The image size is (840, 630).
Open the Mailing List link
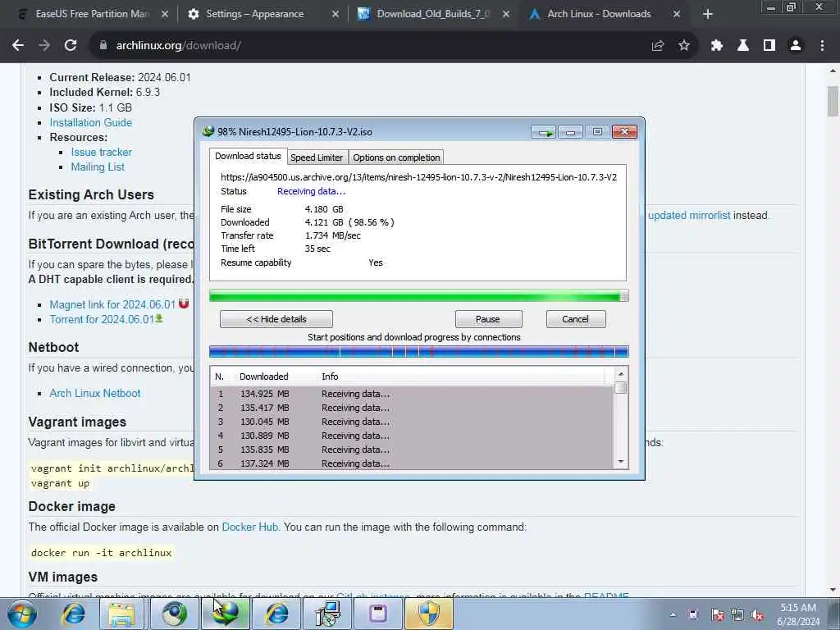point(98,167)
